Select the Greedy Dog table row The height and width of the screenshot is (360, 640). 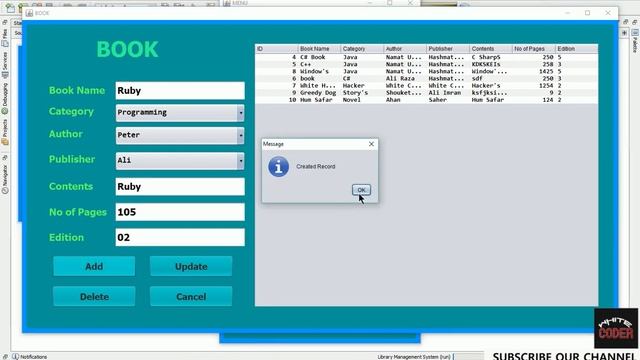click(x=427, y=93)
